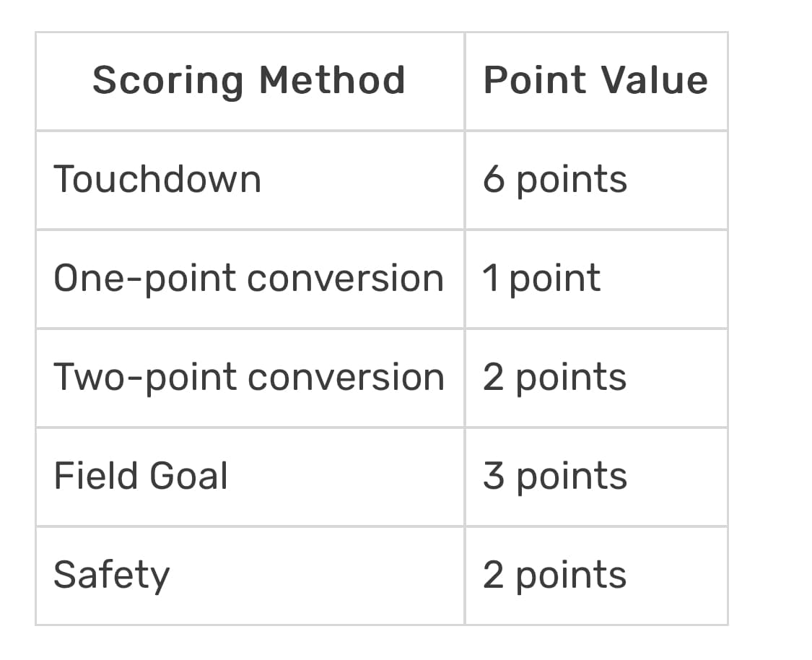Click the Field Goal cell

coord(141,477)
